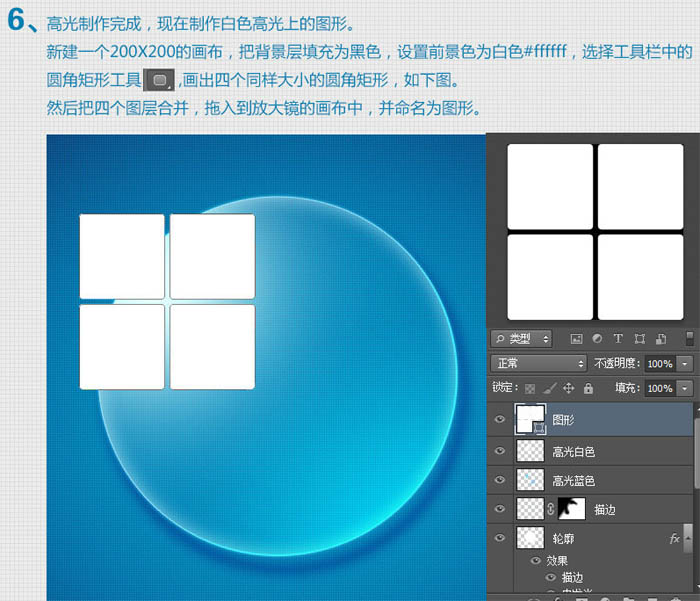Select the 轮廓 layer name
The width and height of the screenshot is (700, 601).
563,539
